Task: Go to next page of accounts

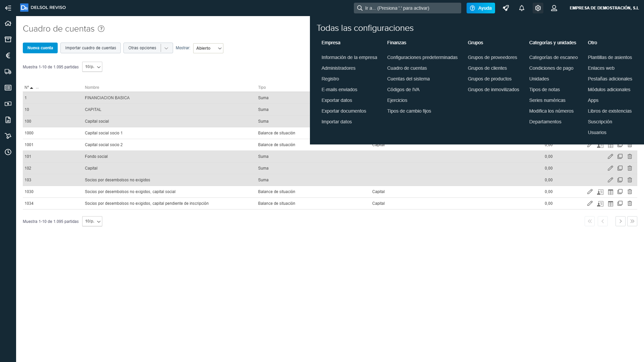Action: click(x=620, y=221)
